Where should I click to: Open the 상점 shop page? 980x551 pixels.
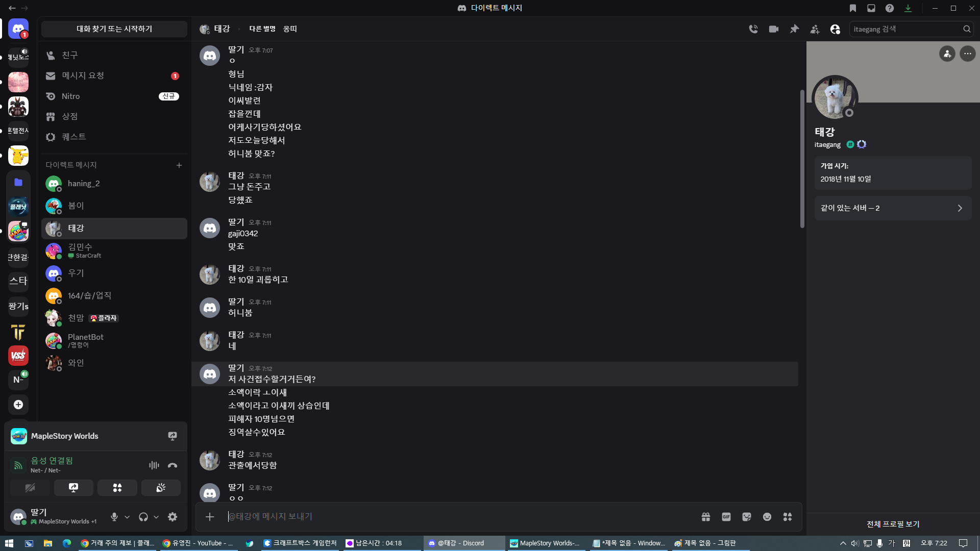tap(114, 116)
